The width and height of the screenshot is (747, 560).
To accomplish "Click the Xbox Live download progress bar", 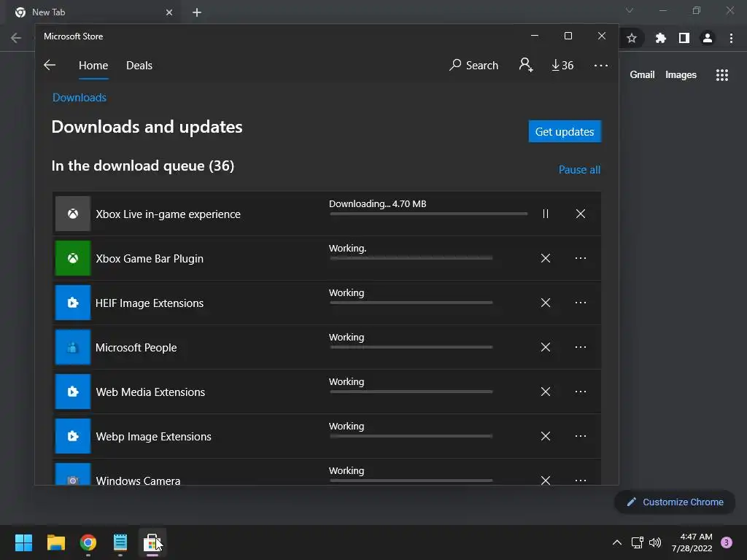I will pos(429,214).
